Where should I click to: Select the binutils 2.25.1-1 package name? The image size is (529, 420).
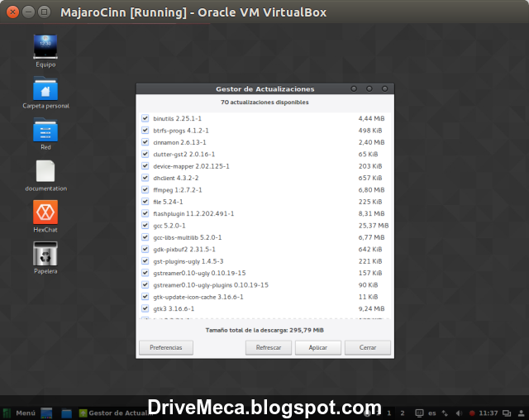[x=177, y=118]
